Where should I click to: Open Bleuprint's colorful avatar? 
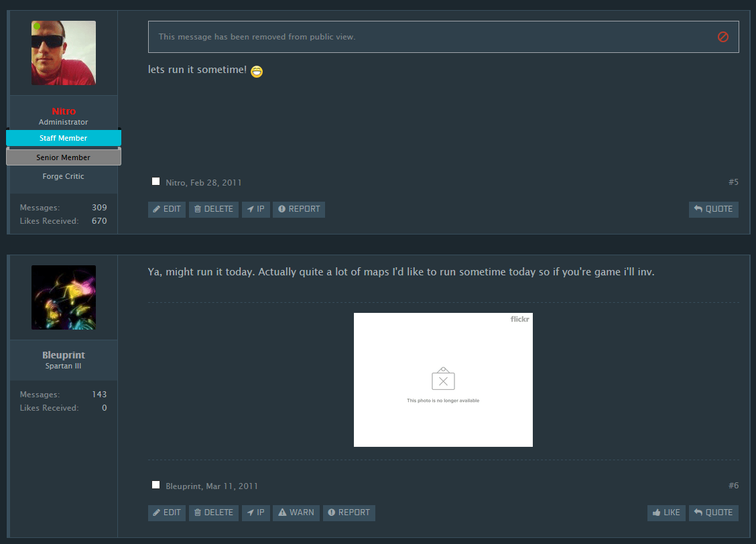click(64, 297)
